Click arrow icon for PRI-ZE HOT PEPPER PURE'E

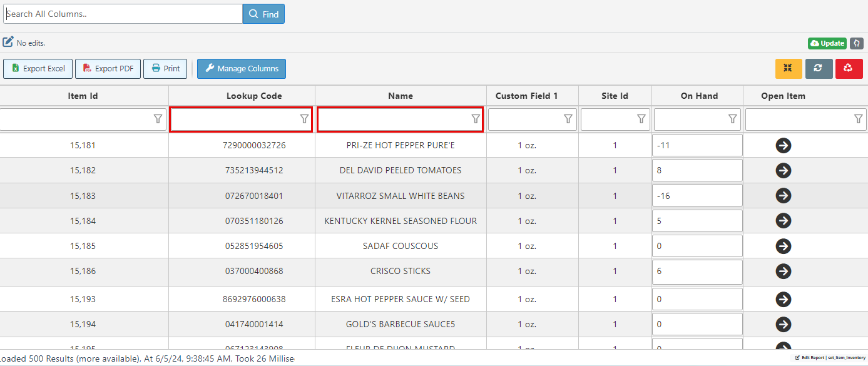pyautogui.click(x=783, y=145)
